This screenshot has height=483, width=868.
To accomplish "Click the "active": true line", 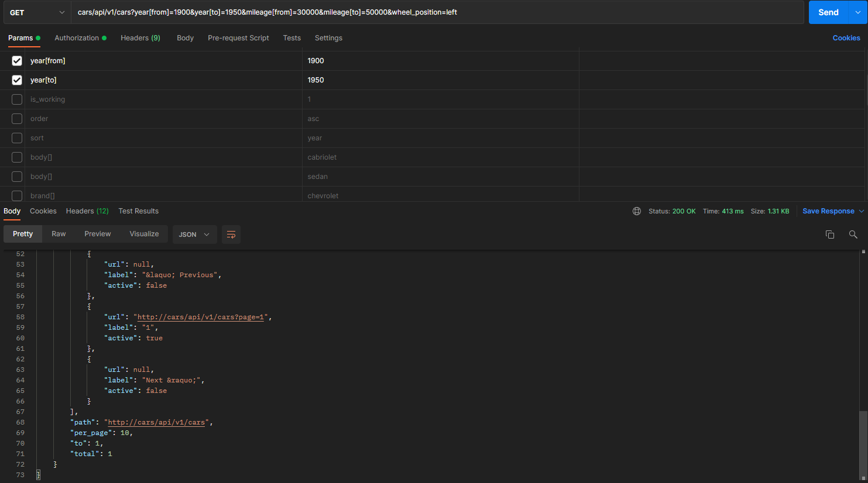I will 133,338.
